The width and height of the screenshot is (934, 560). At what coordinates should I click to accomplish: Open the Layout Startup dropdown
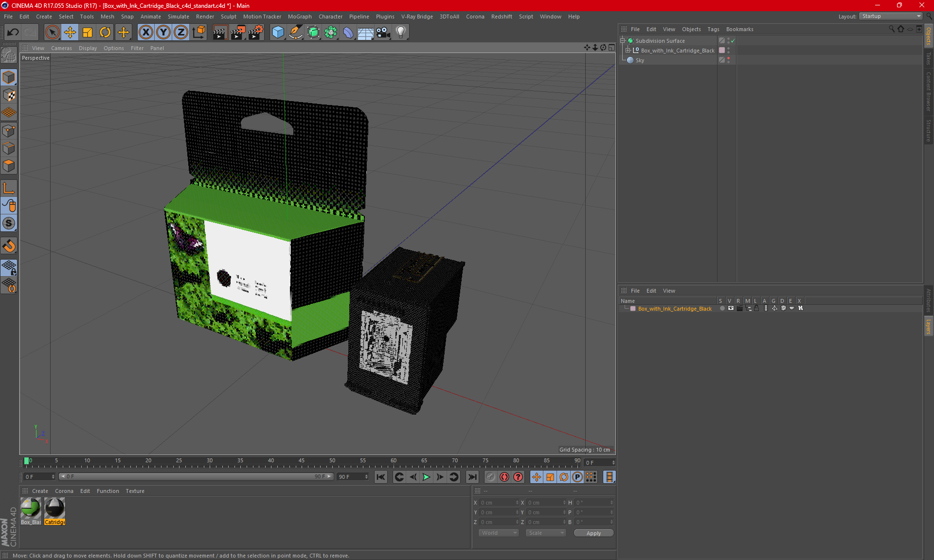[891, 16]
